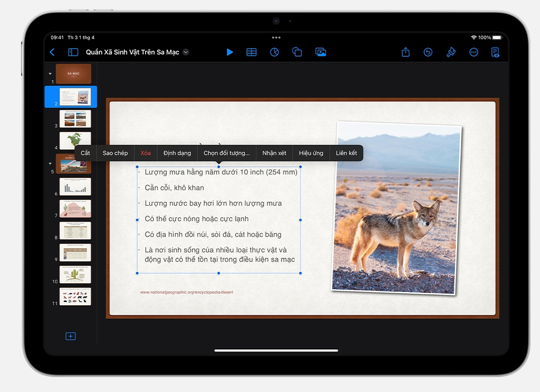
Task: Toggle the slide navigator sidebar icon
Action: 73,52
